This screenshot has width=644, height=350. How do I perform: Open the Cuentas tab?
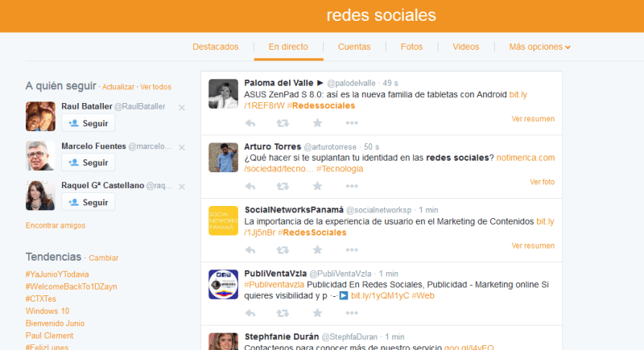[354, 47]
